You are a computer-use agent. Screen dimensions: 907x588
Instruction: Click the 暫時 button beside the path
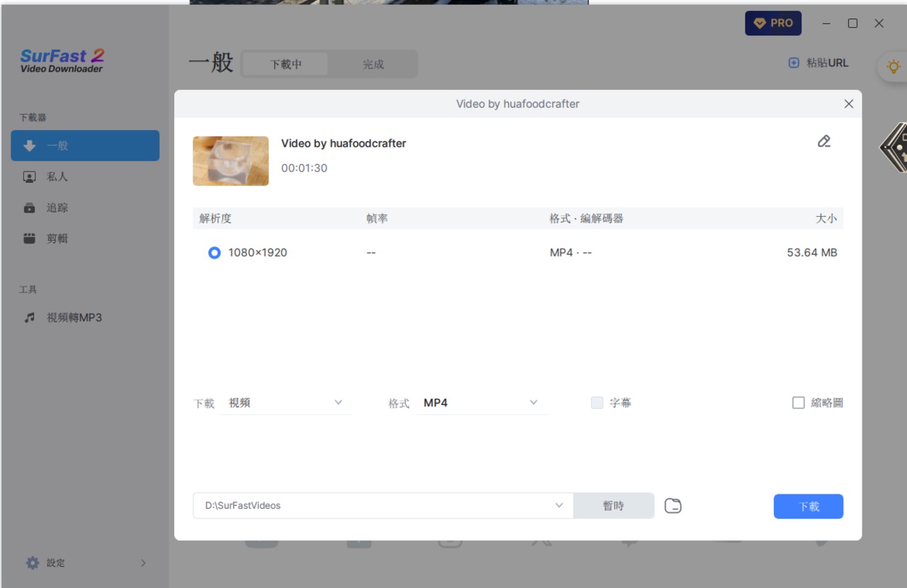tap(614, 506)
